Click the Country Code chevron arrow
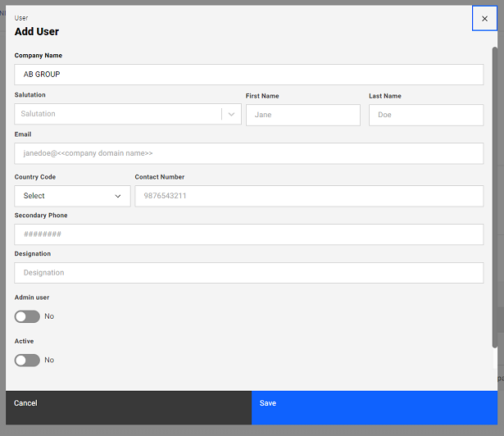Screen dimensions: 504x436 118,196
